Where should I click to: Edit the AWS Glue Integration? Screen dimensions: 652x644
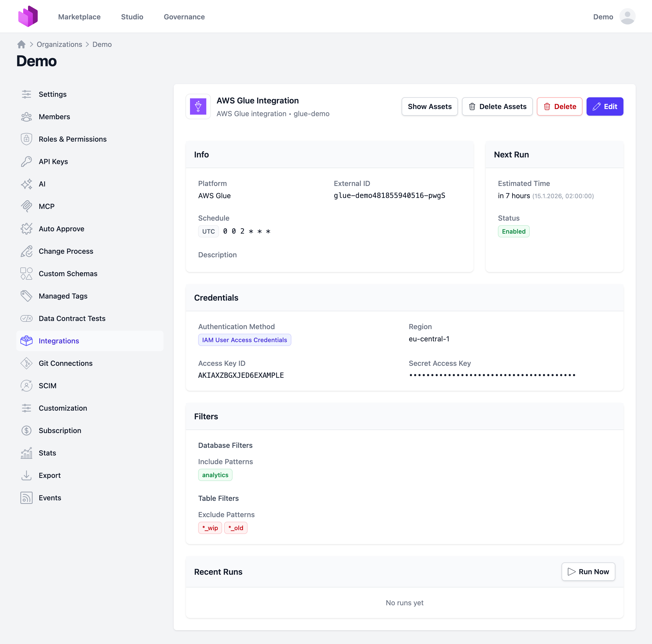[x=605, y=106]
